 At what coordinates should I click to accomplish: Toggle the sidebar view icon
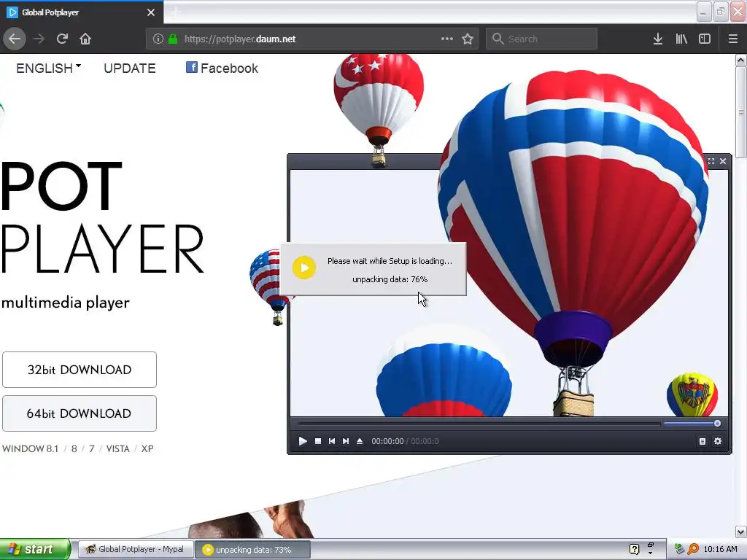click(705, 39)
